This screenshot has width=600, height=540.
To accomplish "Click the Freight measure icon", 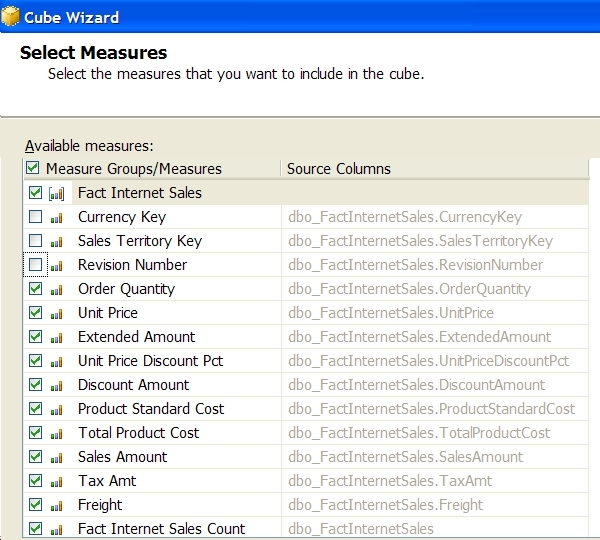I will tap(56, 506).
